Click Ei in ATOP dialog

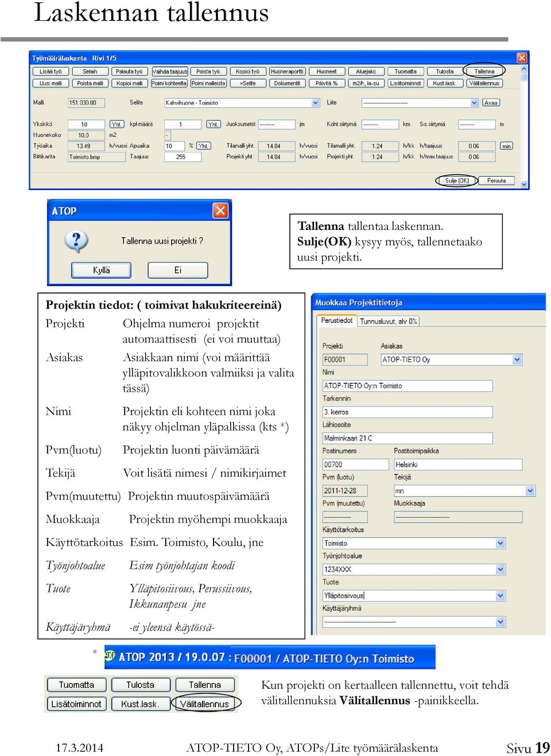point(178,270)
